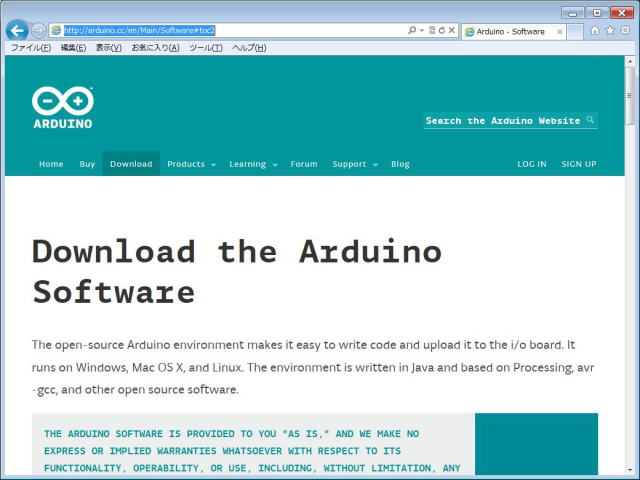640x480 pixels.
Task: Click the Arduino infinity logo
Action: coord(63,108)
